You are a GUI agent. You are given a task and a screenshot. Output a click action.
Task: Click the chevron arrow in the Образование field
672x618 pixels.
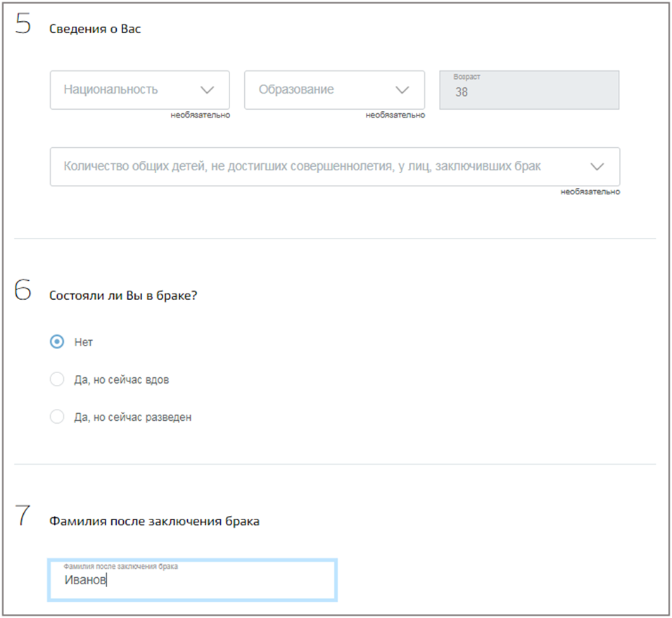[x=402, y=90]
